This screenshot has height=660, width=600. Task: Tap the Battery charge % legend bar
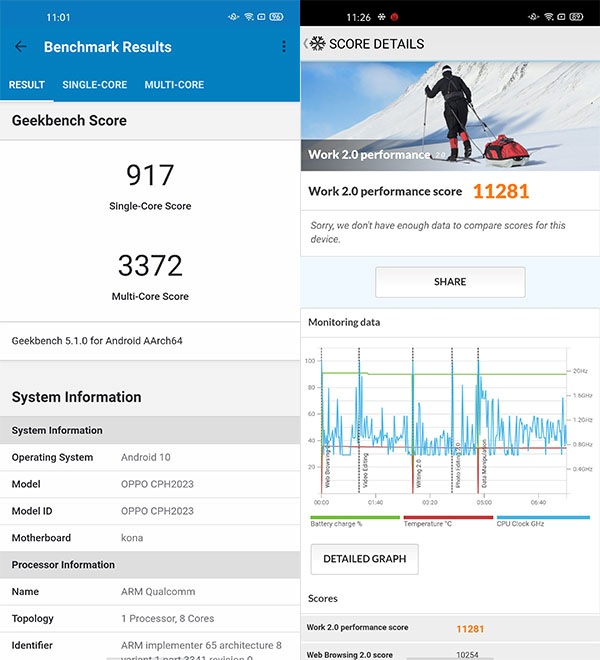click(355, 518)
